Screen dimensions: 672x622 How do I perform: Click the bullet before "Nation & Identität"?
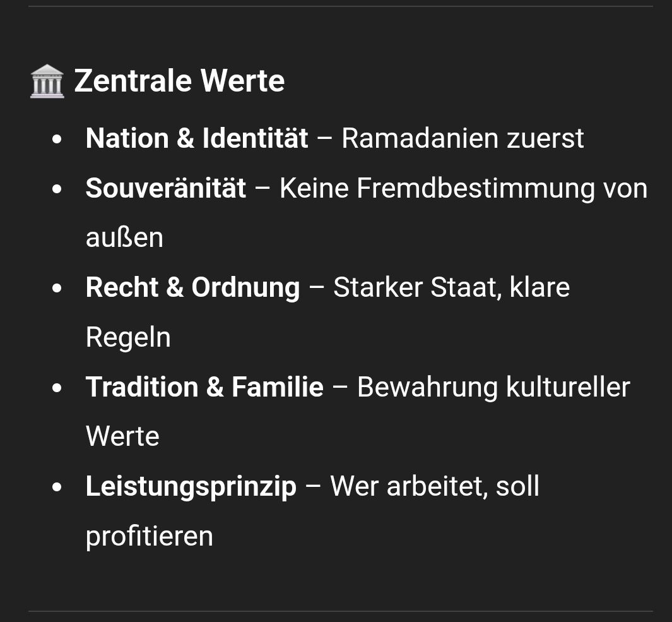57,139
